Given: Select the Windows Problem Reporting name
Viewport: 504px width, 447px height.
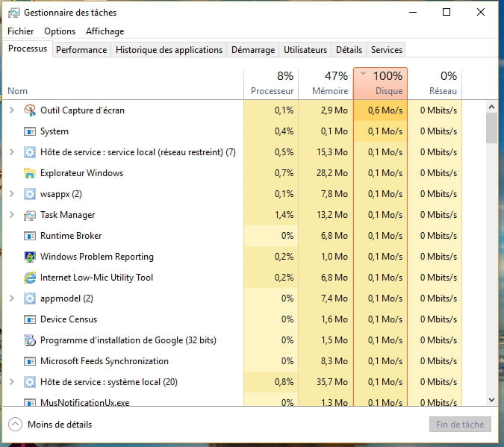Looking at the screenshot, I should pyautogui.click(x=97, y=257).
